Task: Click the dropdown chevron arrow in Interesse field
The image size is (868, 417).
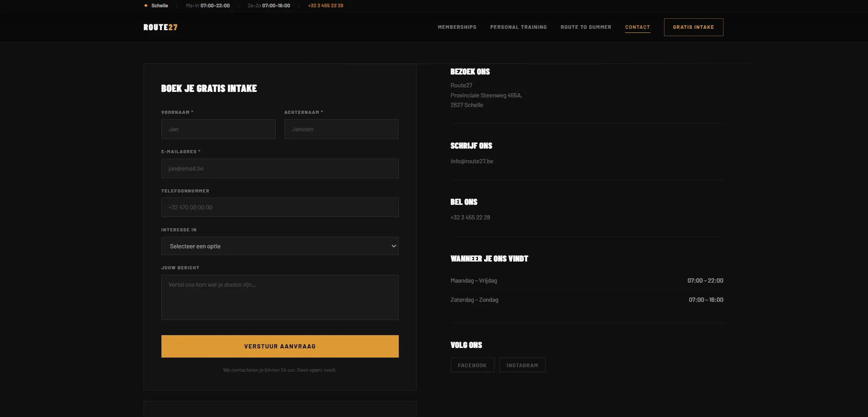Action: pyautogui.click(x=393, y=246)
